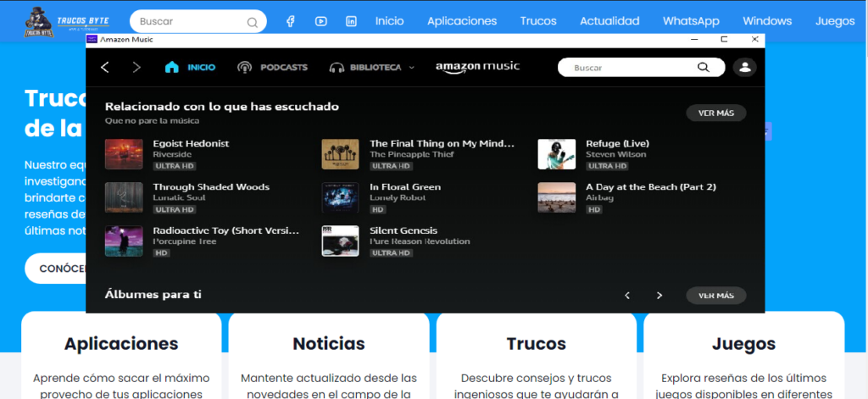Click the In Floral Green song title
Screen dimensions: 868x399
[405, 187]
